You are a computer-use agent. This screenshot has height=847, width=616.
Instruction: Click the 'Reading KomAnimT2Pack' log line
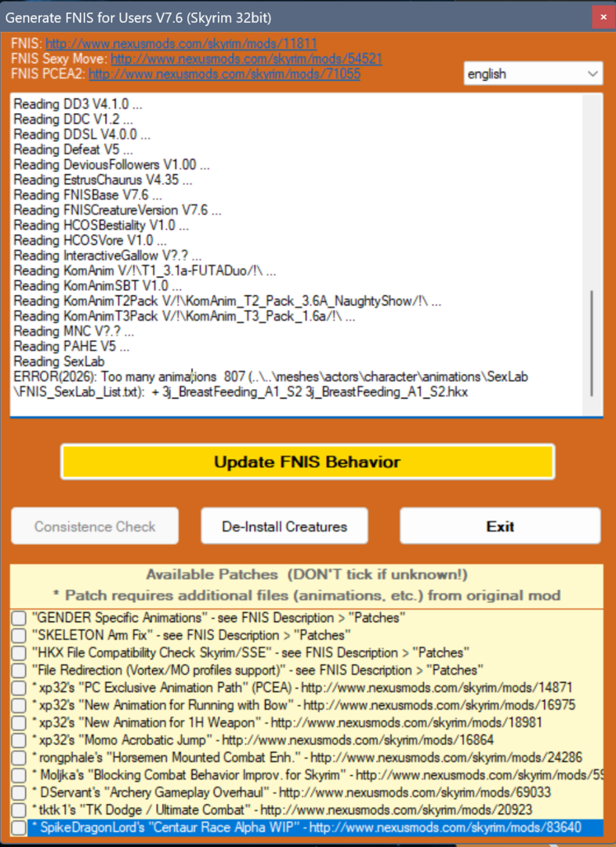[227, 301]
